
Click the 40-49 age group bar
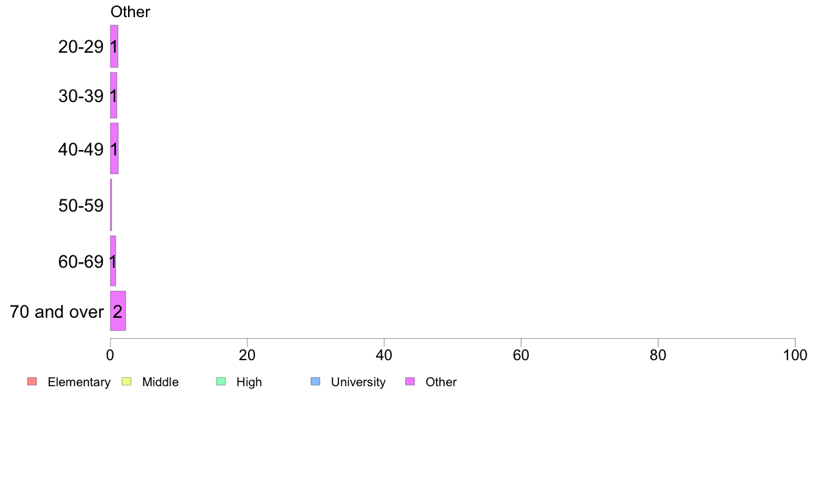click(114, 149)
